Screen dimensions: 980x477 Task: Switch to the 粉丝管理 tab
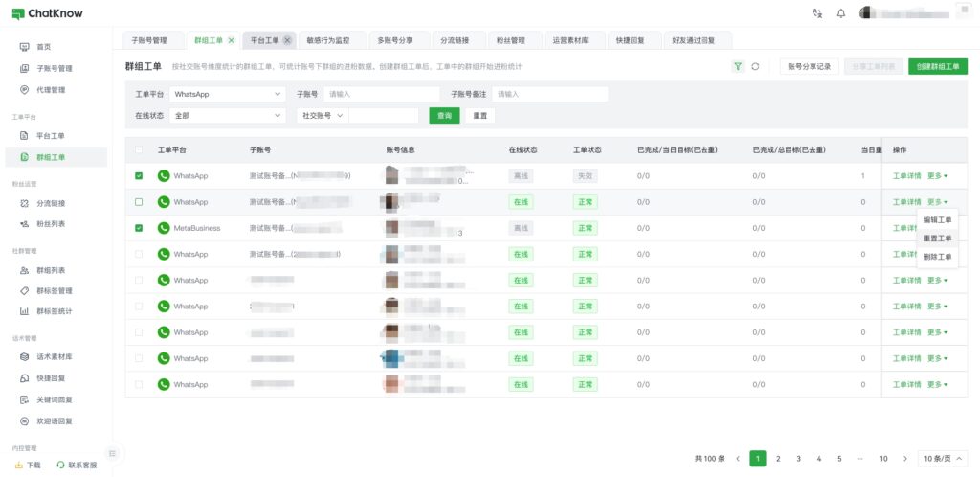(515, 40)
